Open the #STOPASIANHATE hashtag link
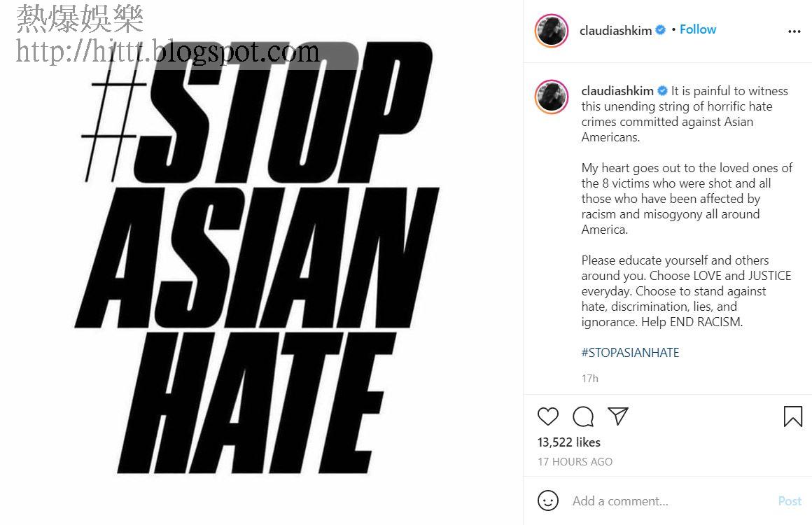Viewport: 812px width, 525px height. (x=630, y=353)
